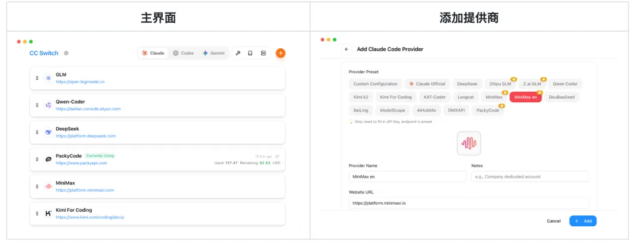Click the drag handle of MiniMax row
Screen dimensions: 644x250
[x=37, y=186]
